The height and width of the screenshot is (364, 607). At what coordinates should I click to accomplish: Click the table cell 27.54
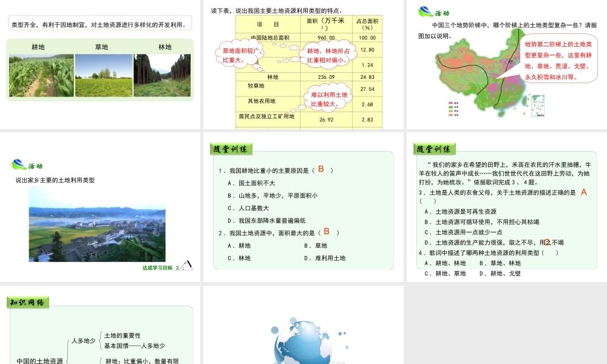pos(367,89)
